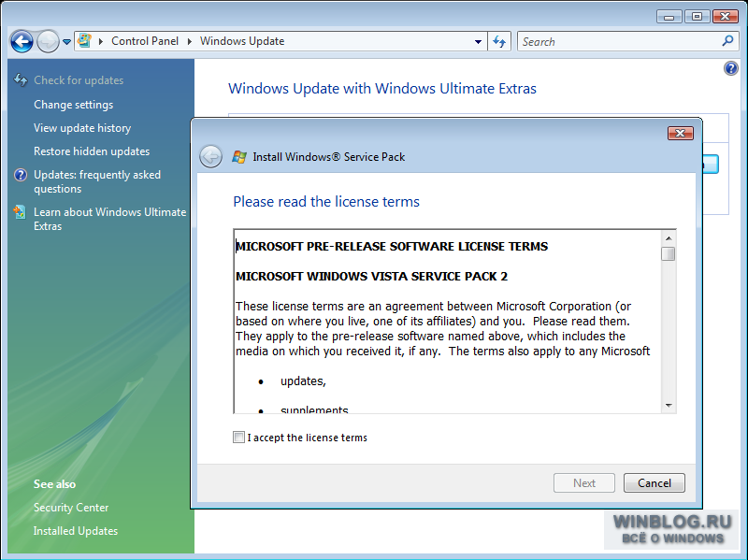Image resolution: width=748 pixels, height=560 pixels.
Task: Click the Forward arrow in the Control Panel window
Action: pos(48,41)
